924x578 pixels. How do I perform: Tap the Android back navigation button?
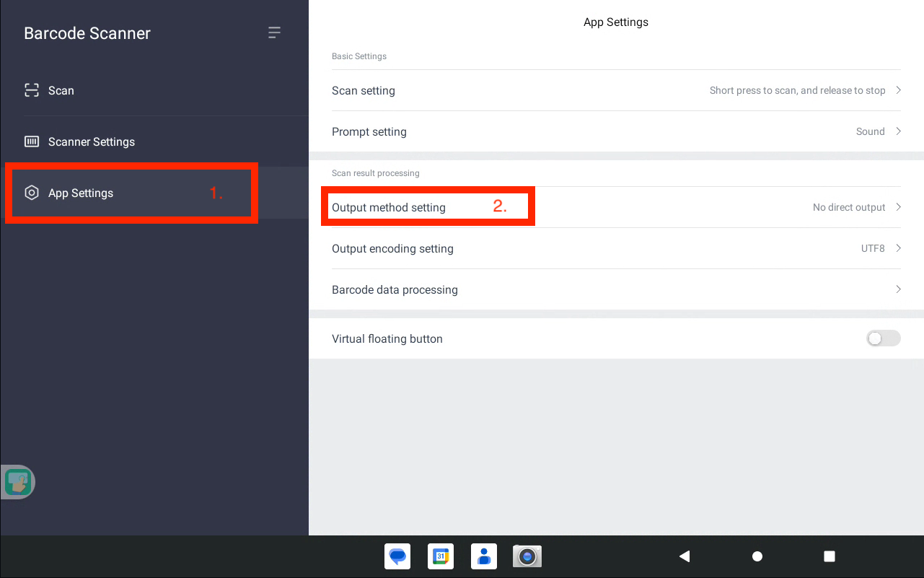pos(685,556)
